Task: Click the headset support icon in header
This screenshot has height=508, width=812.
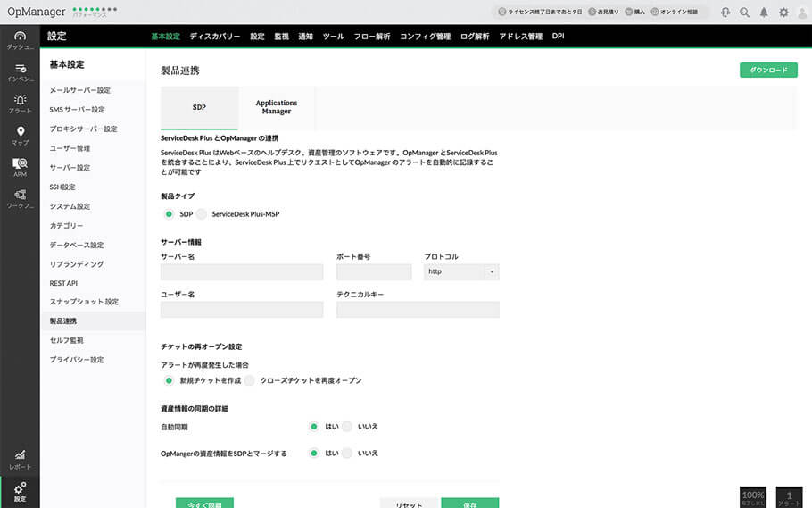Action: (725, 12)
